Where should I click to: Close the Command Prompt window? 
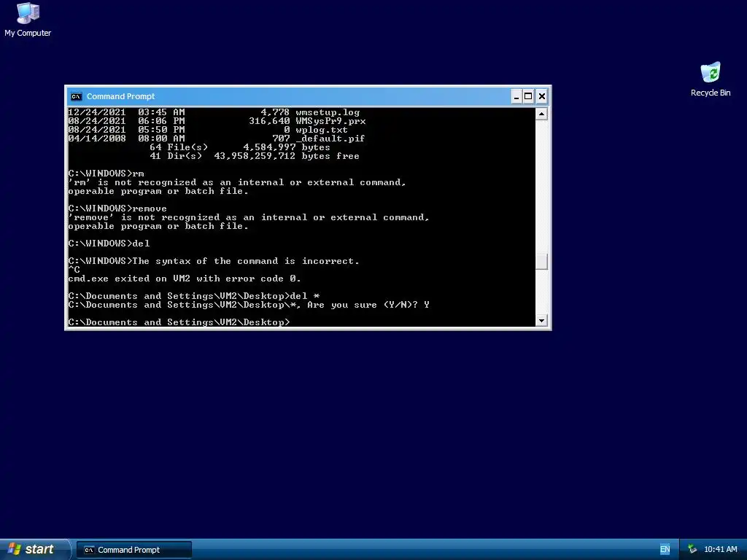coord(542,97)
